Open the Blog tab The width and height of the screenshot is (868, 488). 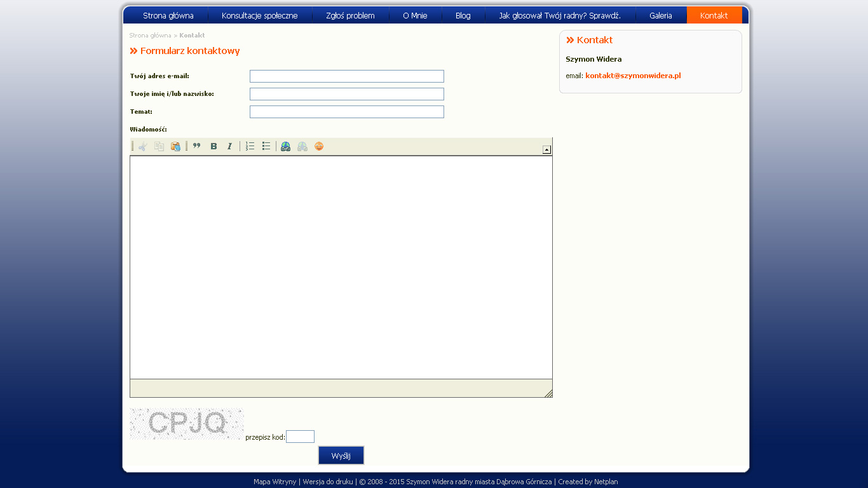click(463, 15)
